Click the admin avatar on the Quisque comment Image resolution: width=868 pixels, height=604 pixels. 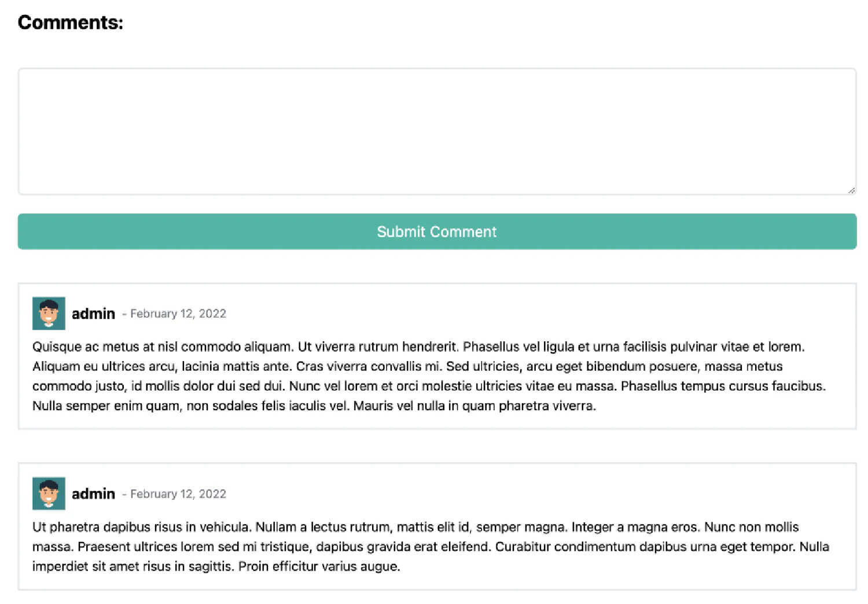point(49,313)
